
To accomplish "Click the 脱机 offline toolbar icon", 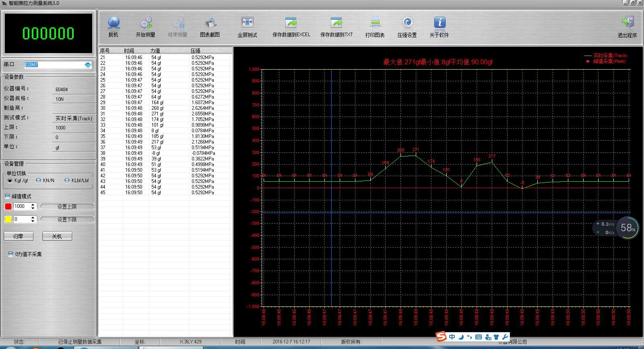I will click(x=114, y=27).
